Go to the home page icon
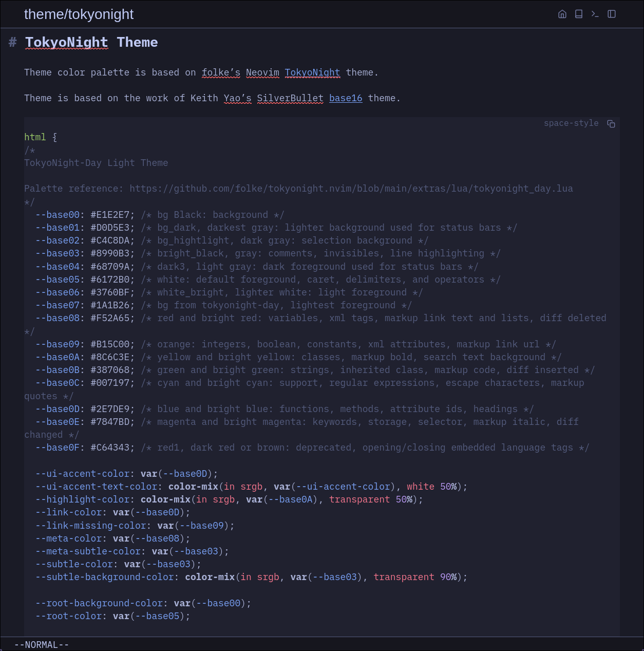The height and width of the screenshot is (651, 644). [x=562, y=14]
